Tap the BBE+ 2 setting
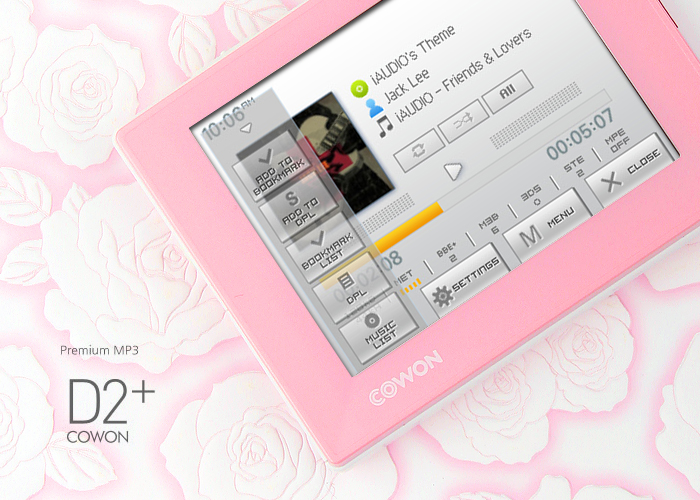This screenshot has width=700, height=500. (x=449, y=254)
